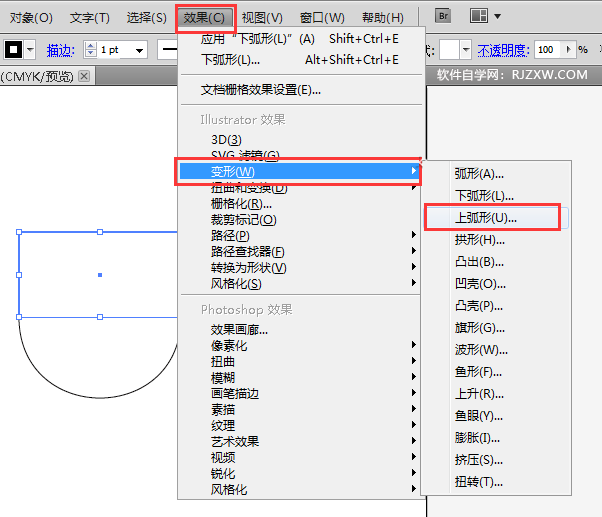Launch Adobe Bridge with Br icon
The height and width of the screenshot is (517, 602).
[x=443, y=16]
